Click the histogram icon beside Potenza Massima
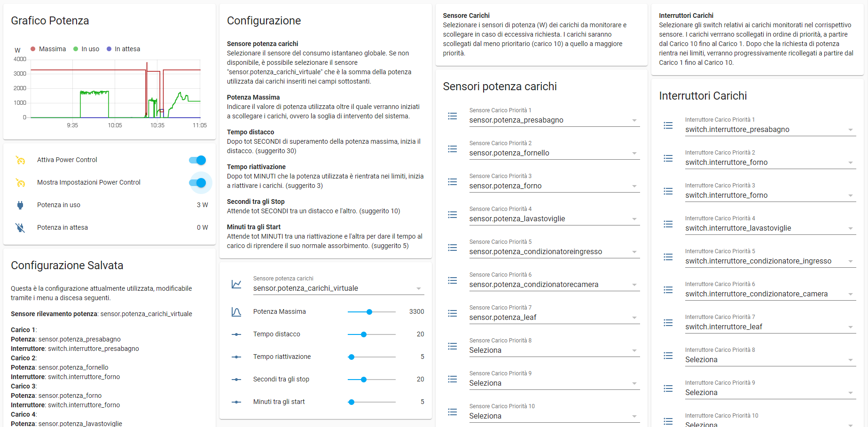This screenshot has width=868, height=427. (x=236, y=311)
